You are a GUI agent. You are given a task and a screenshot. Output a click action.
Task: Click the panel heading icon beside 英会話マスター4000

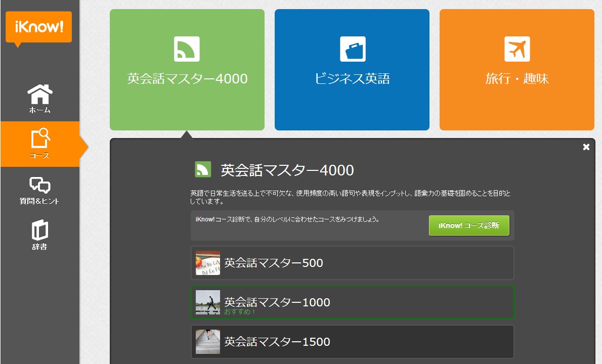[x=203, y=169]
